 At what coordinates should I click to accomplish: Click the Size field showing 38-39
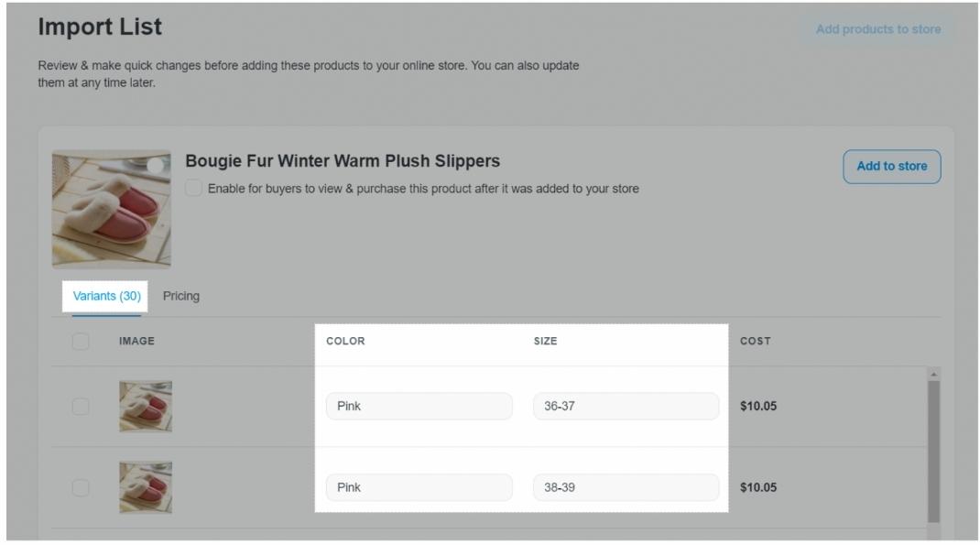[x=626, y=487]
